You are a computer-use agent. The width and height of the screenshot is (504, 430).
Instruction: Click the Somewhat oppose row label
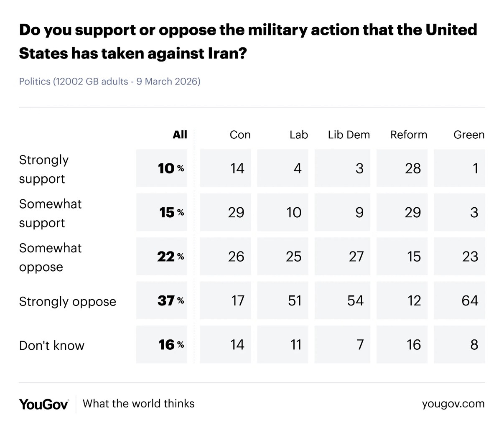click(50, 257)
